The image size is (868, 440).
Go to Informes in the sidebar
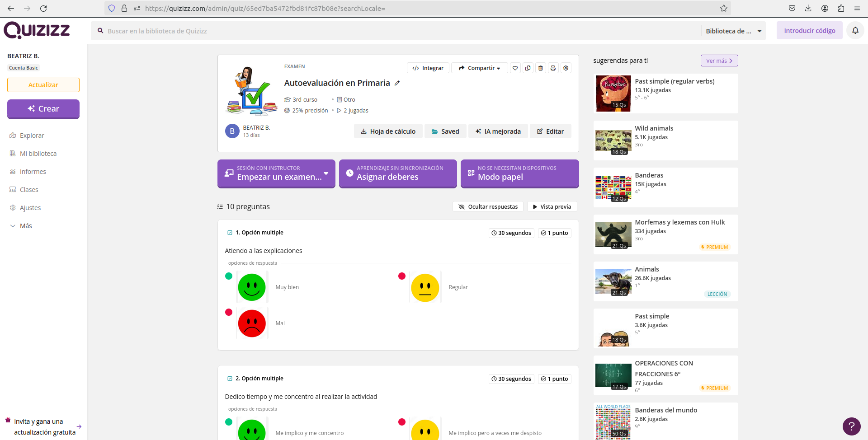(x=33, y=172)
